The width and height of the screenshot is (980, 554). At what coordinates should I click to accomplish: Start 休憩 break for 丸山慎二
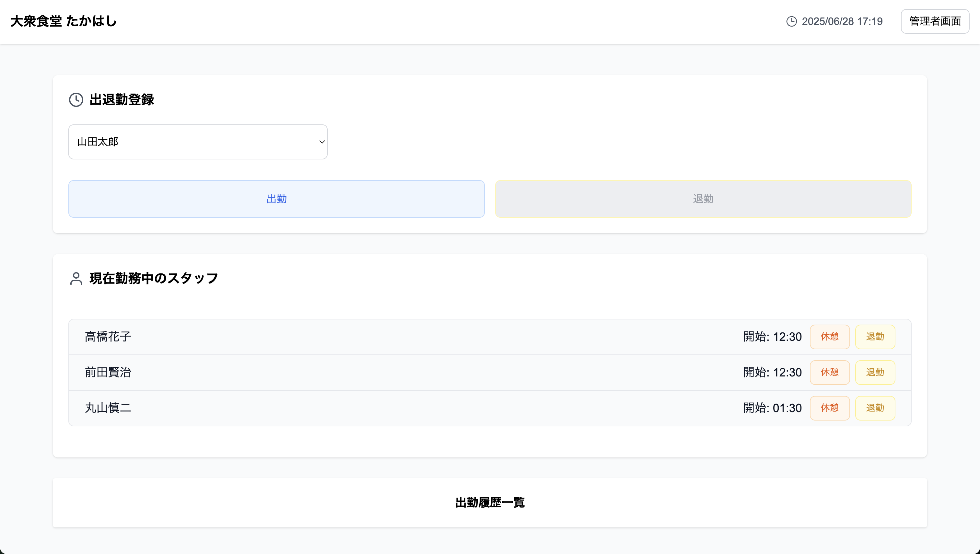(829, 408)
